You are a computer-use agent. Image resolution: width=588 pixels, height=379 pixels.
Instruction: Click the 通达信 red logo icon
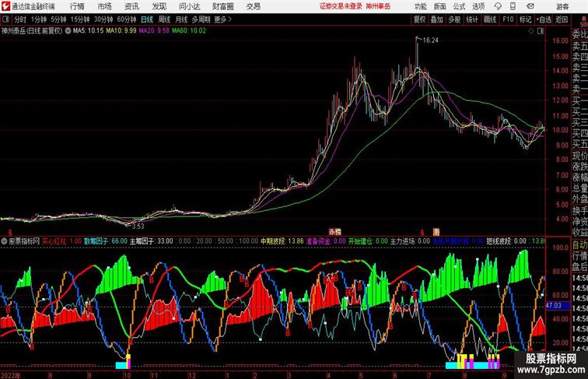point(5,6)
